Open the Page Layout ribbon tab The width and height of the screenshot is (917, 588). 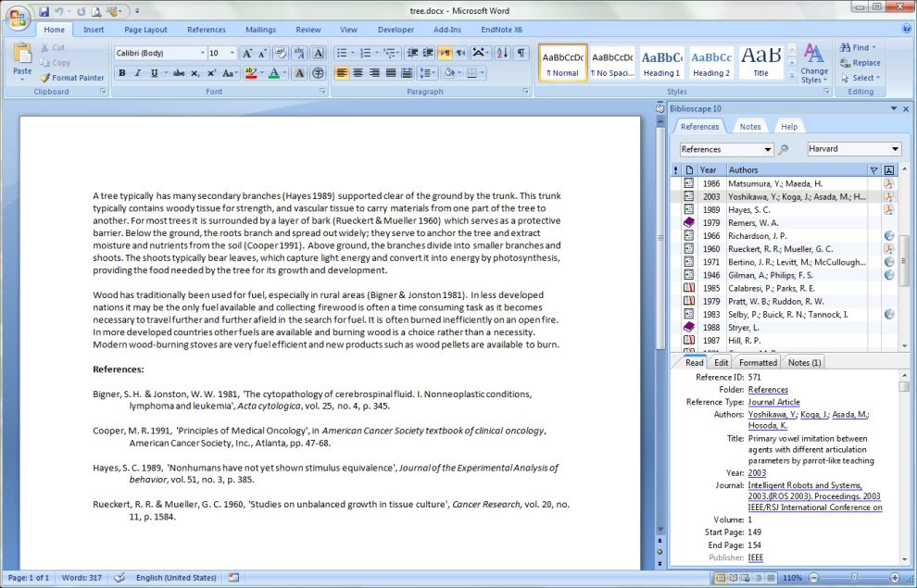[145, 30]
